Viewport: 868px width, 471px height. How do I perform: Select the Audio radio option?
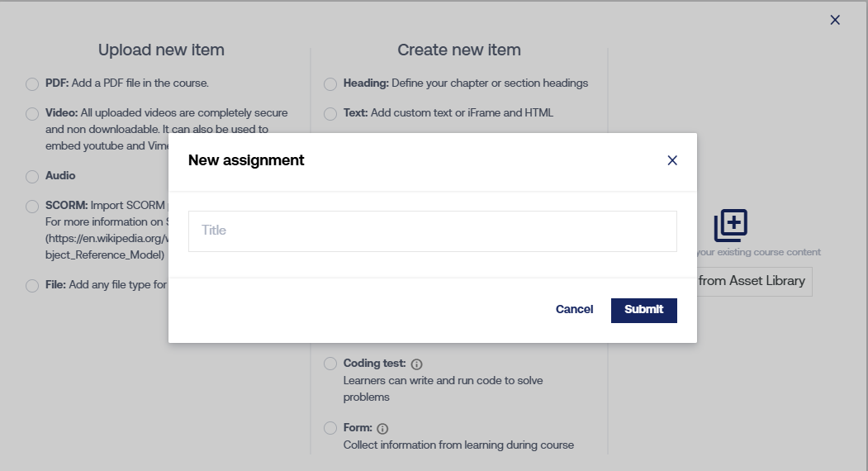[32, 176]
